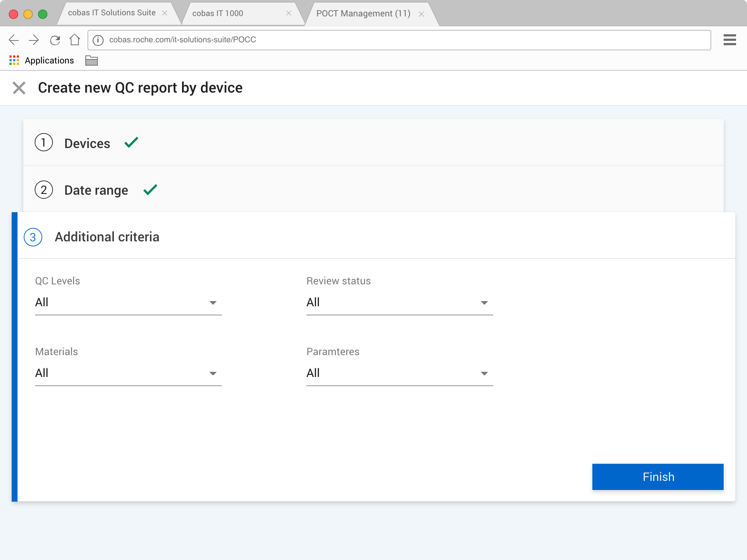Reload the current page

tap(55, 40)
